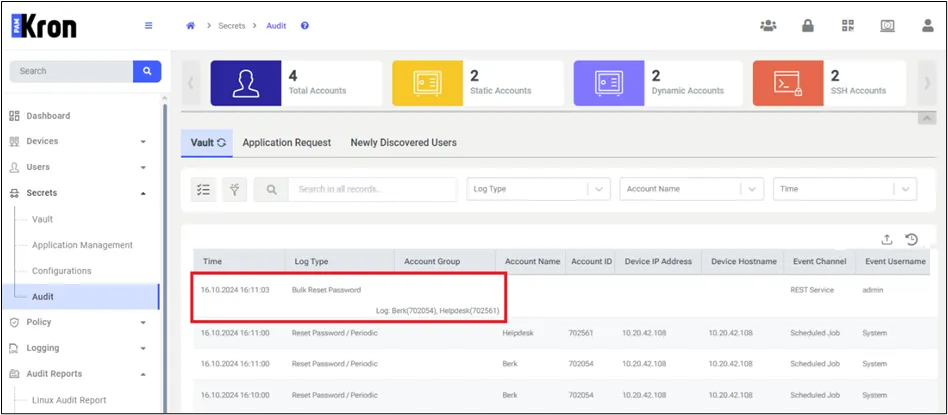Select Audit in the sidebar
Viewport: 948px width, 415px height.
(x=82, y=296)
